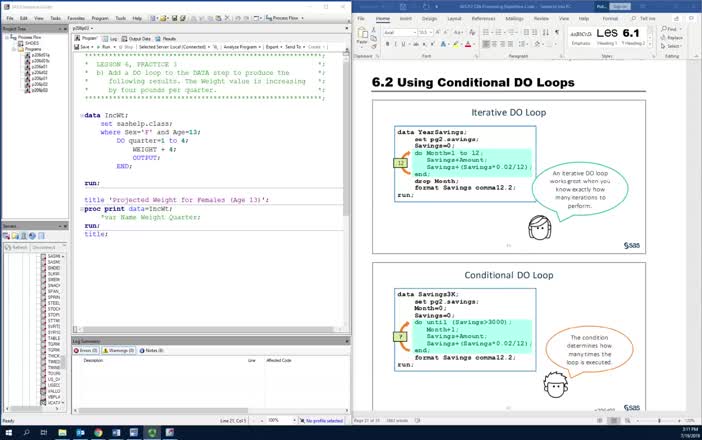Click the Save icon in SAS main toolbar

[x=174, y=18]
